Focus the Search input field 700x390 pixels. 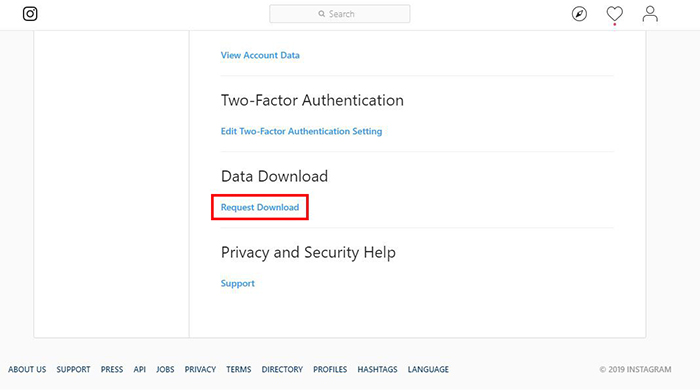click(340, 14)
